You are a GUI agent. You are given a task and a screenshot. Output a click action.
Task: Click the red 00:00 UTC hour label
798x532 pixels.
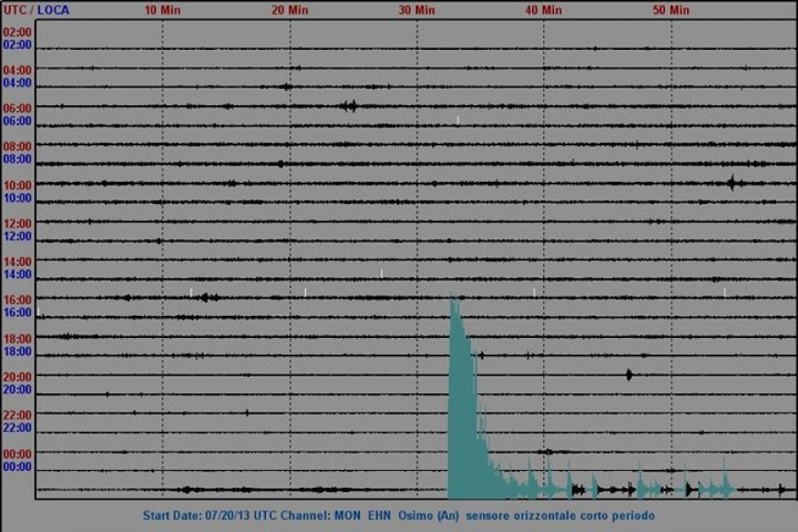(18, 454)
